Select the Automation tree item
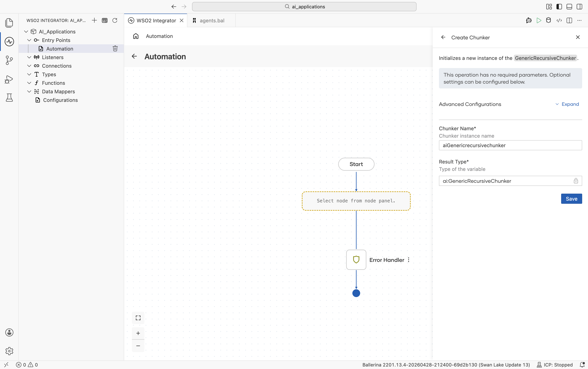588x369 pixels. tap(71, 49)
